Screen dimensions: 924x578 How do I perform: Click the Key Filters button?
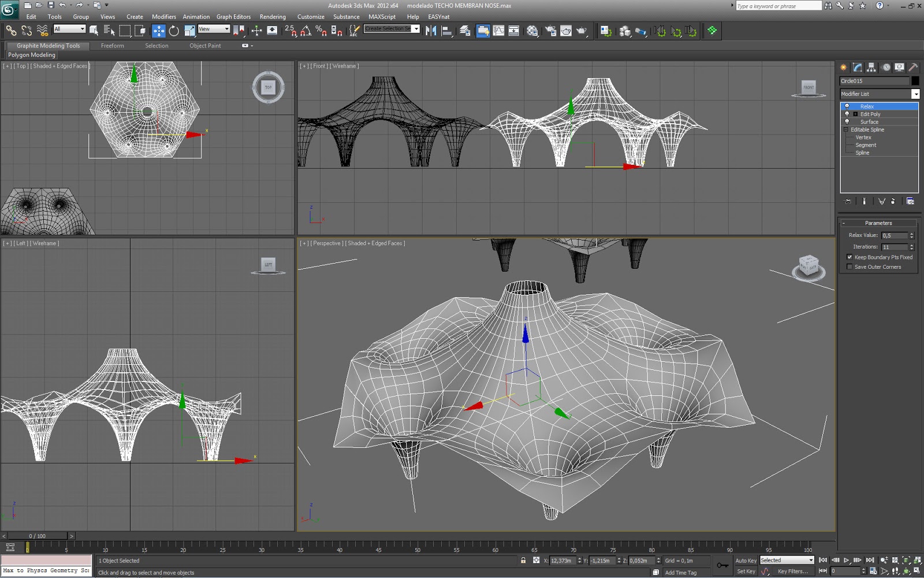[x=793, y=571]
